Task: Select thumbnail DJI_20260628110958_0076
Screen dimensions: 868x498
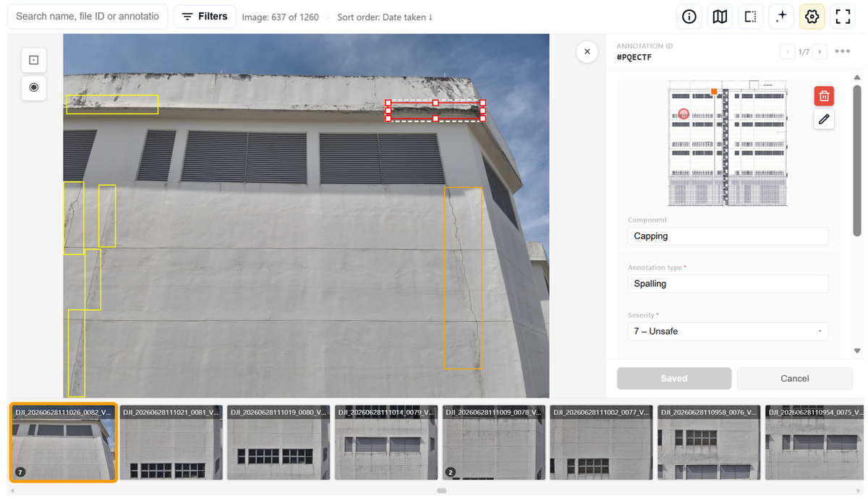Action: [x=709, y=442]
